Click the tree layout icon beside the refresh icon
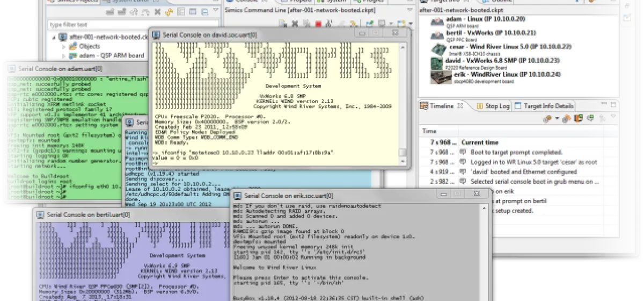 181,11
